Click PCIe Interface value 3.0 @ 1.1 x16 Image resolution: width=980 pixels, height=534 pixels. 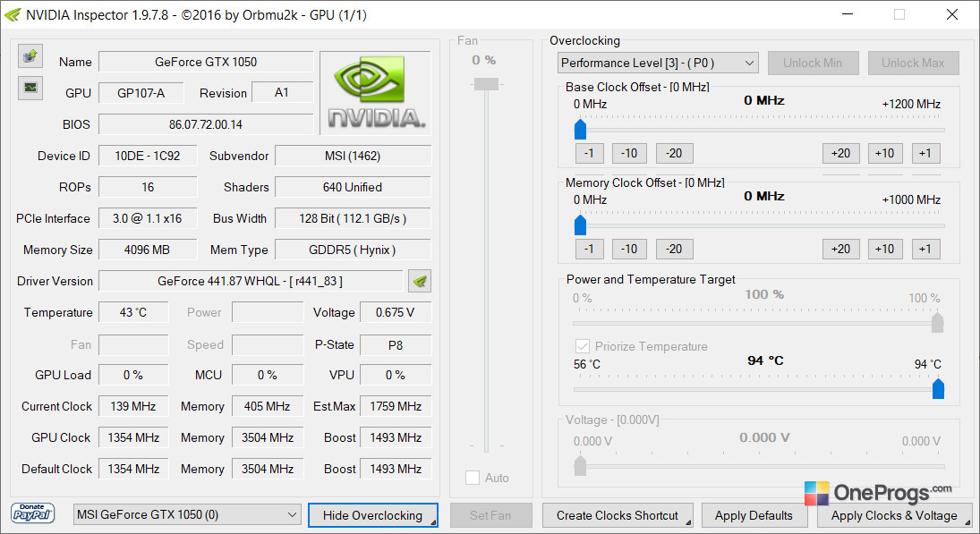(148, 218)
